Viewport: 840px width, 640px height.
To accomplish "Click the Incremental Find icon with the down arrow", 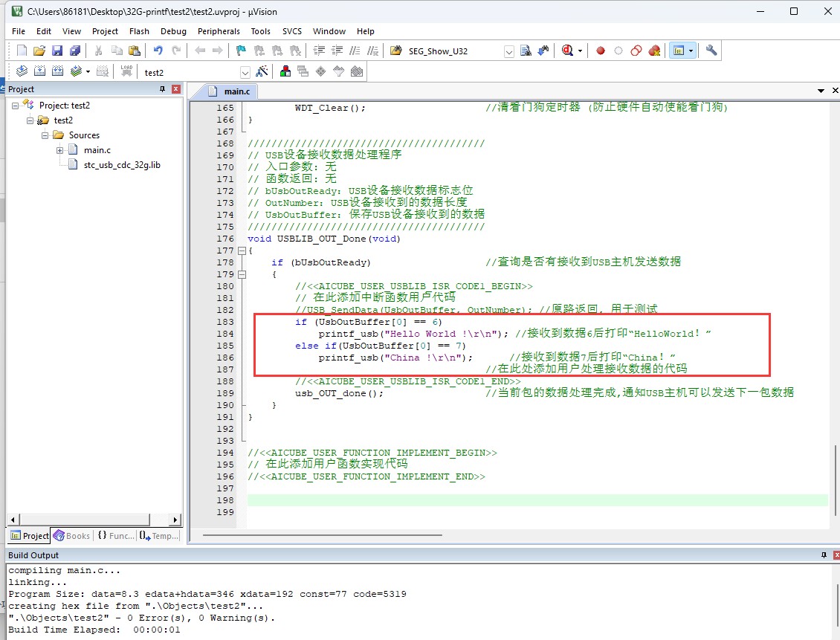I will click(543, 51).
